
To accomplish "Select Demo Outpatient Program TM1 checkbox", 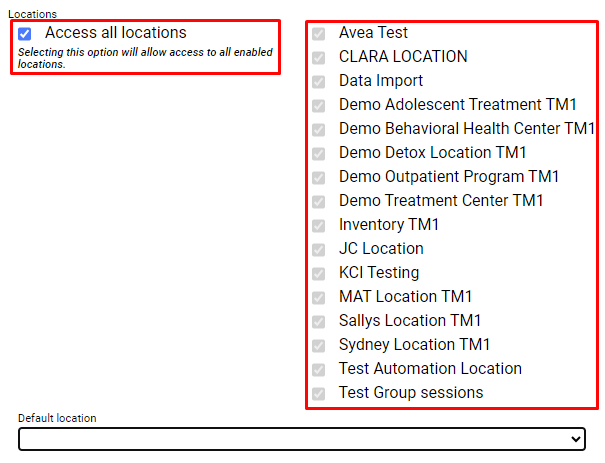I will coord(319,177).
